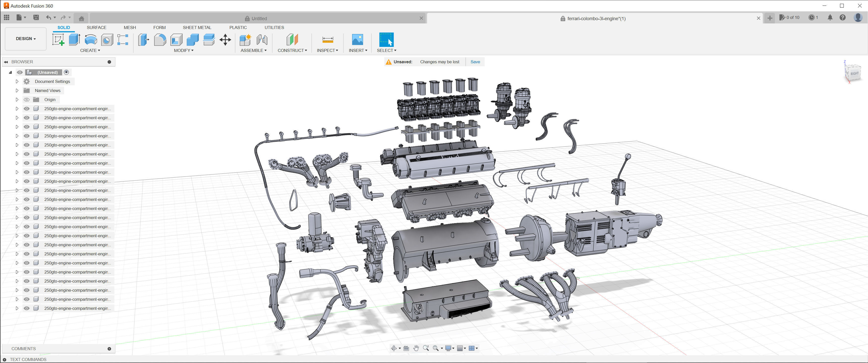This screenshot has width=868, height=363.
Task: Expand the Document Settings node
Action: tap(17, 81)
